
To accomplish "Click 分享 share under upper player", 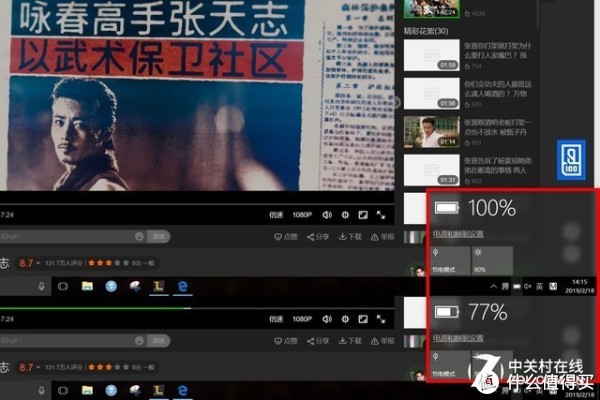I will pos(318,237).
